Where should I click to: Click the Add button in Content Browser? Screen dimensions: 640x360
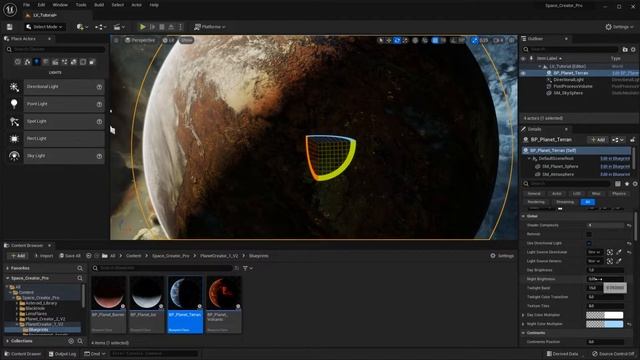[x=18, y=256]
